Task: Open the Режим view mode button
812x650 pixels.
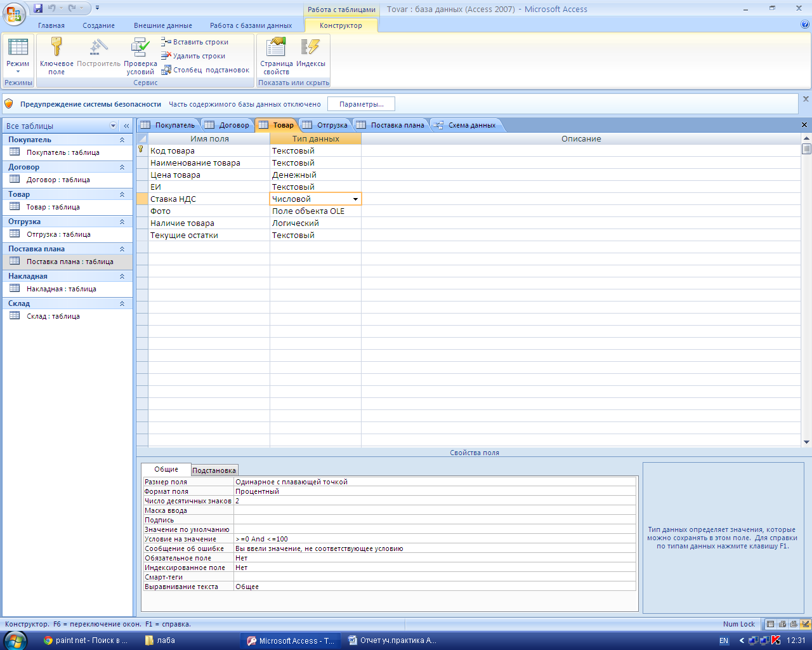Action: 18,56
